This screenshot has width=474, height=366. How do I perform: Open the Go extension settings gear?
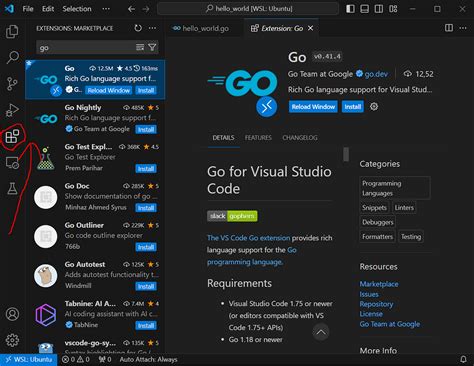pos(374,107)
